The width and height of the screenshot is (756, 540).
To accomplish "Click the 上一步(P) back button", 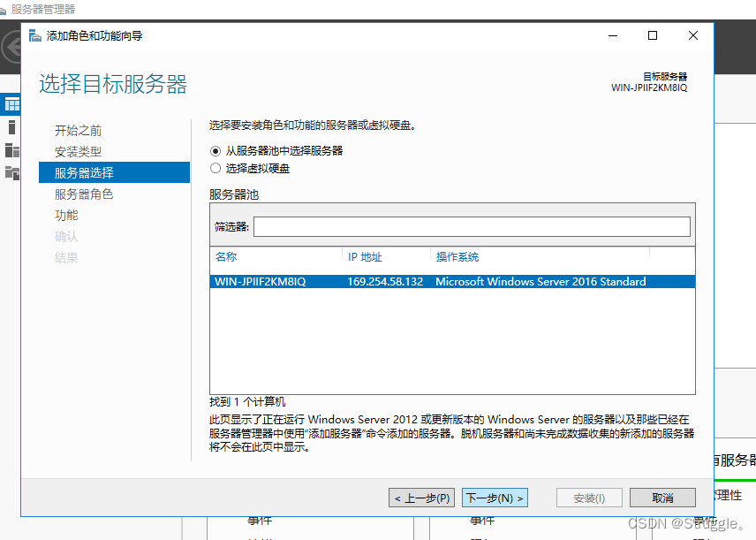I will click(421, 498).
